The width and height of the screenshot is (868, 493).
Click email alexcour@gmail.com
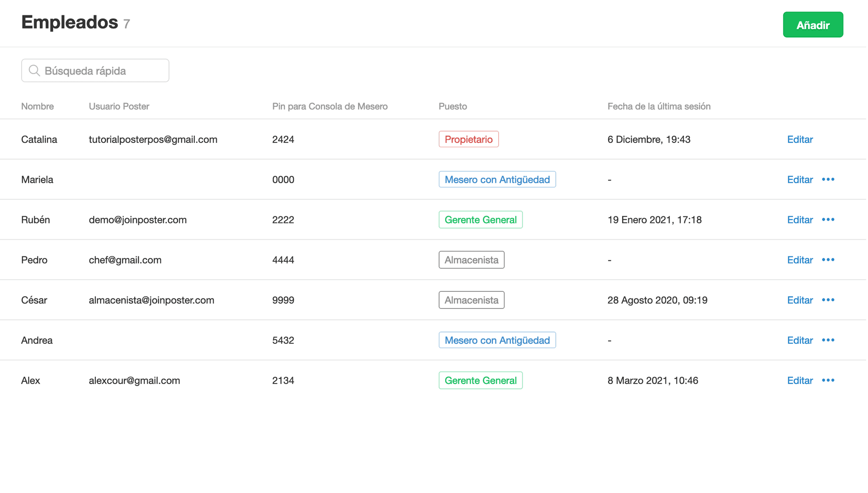tap(134, 381)
